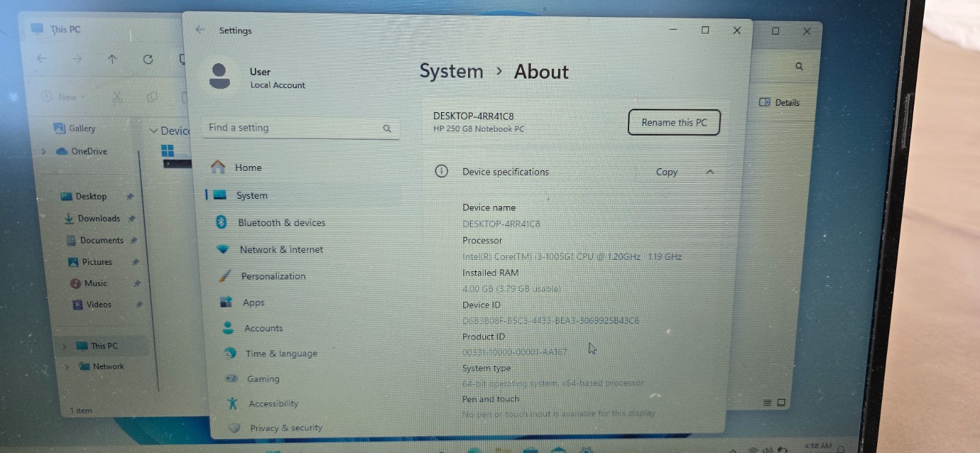
Task: Click the Rename this PC button
Action: click(674, 123)
